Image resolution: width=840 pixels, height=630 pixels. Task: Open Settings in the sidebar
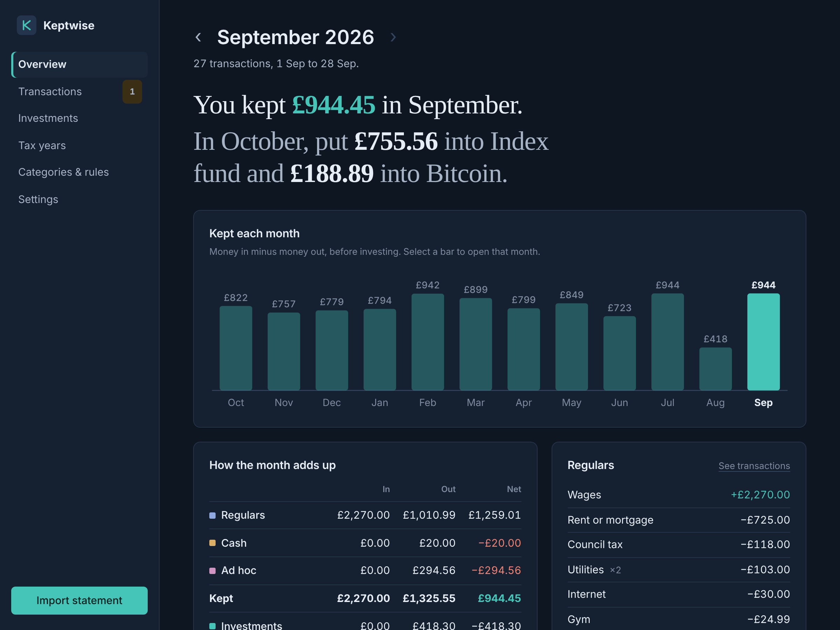(79, 199)
